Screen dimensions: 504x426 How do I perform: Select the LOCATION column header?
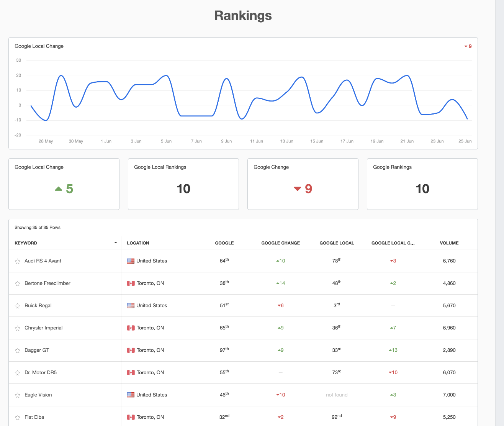tap(138, 243)
